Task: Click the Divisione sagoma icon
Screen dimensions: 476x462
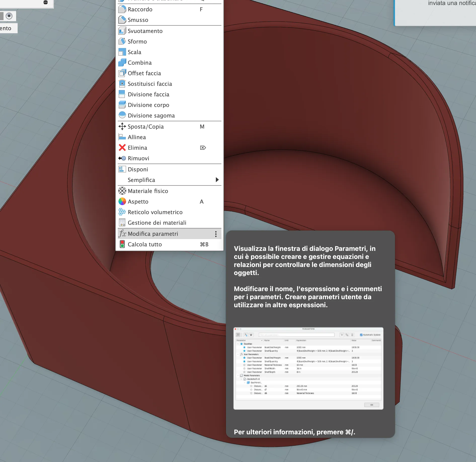Action: (122, 115)
